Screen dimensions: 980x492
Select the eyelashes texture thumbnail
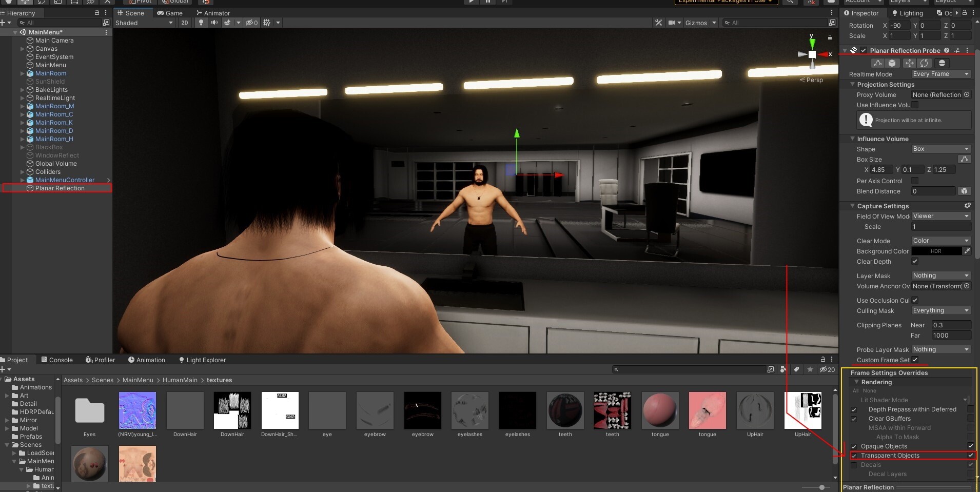click(x=470, y=410)
